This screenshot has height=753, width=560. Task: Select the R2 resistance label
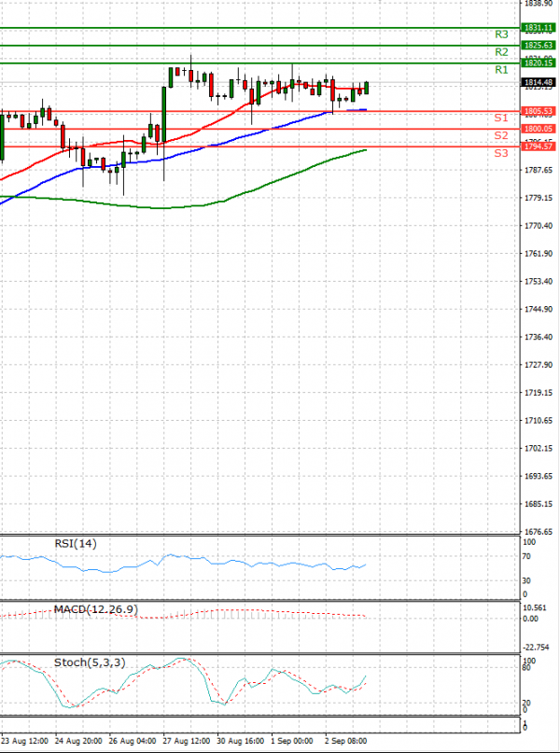501,52
